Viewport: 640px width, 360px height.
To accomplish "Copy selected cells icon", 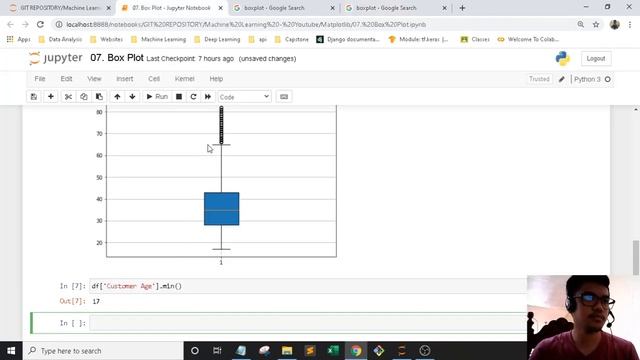I will click(x=84, y=97).
